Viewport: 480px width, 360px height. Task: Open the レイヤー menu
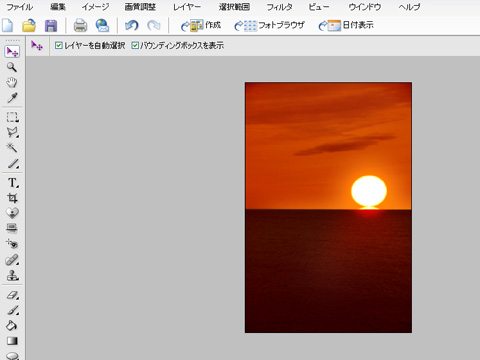187,7
